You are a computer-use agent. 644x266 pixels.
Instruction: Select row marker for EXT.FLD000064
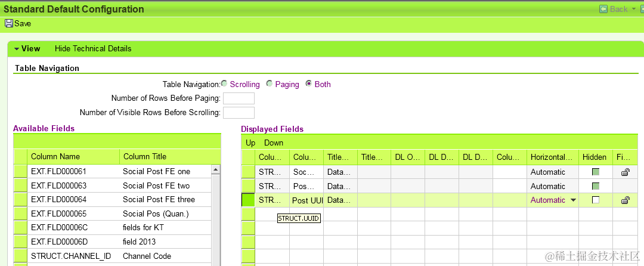pos(20,199)
